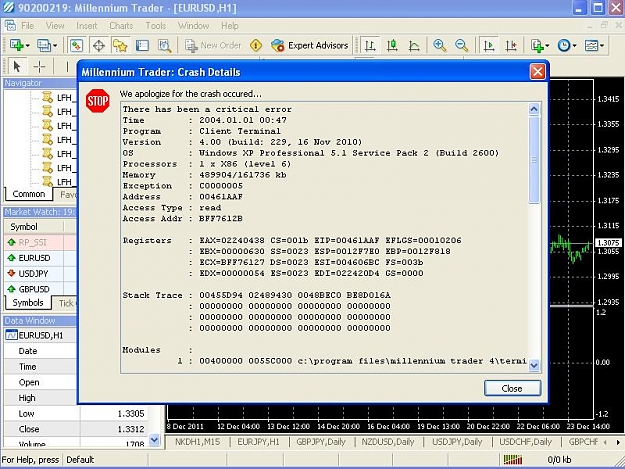Expand the Periods dropdown arrow
This screenshot has width=625, height=469.
[574, 46]
